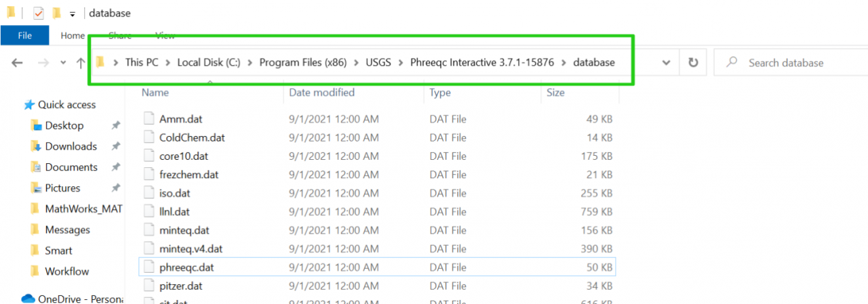Switch to the Home ribbon tab
Screen dimensions: 868x304
coord(73,35)
